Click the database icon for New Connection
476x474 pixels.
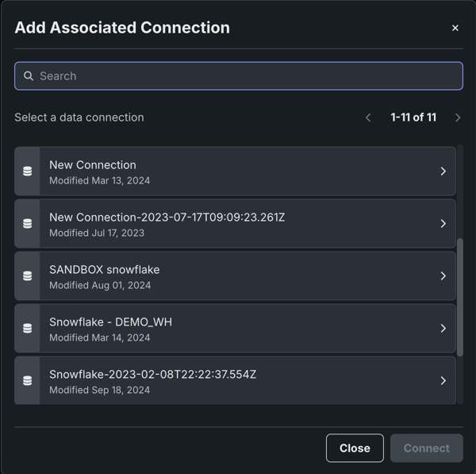pyautogui.click(x=27, y=171)
